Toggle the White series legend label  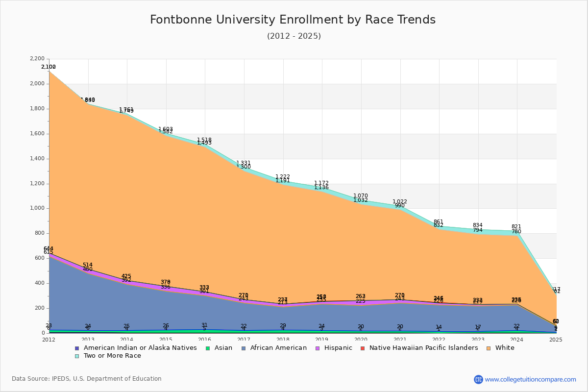(x=505, y=348)
